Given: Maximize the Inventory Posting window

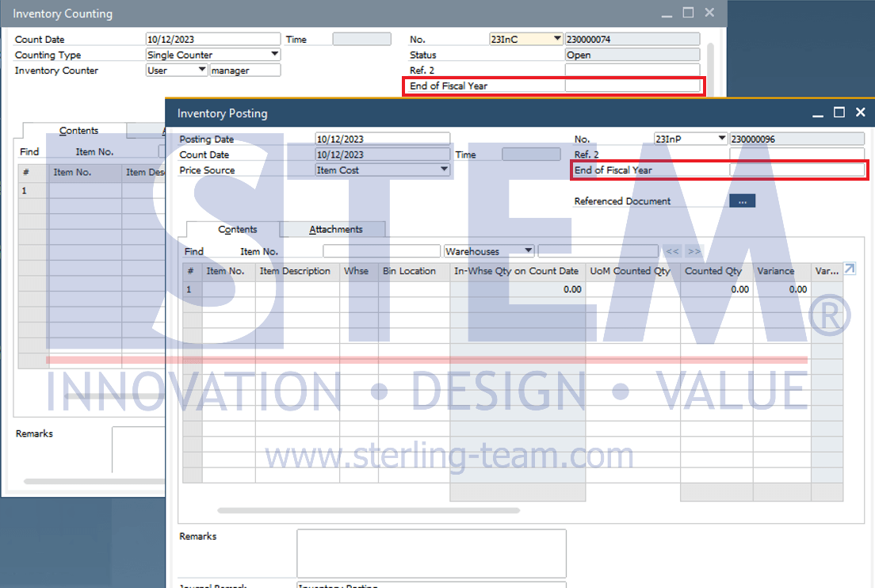Looking at the screenshot, I should (x=839, y=113).
